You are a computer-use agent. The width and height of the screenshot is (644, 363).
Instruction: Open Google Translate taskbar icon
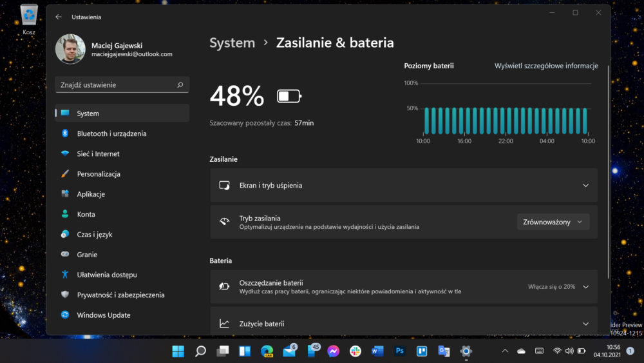point(444,351)
